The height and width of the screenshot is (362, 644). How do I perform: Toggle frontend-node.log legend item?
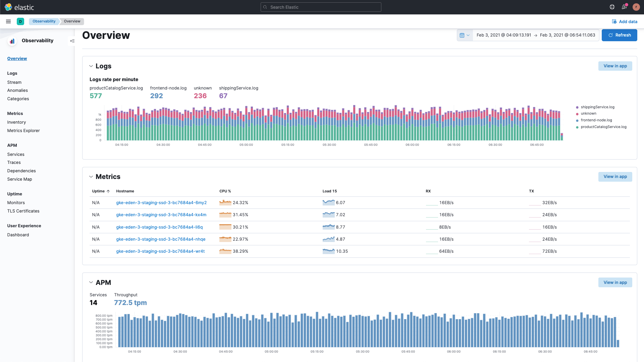(x=596, y=120)
